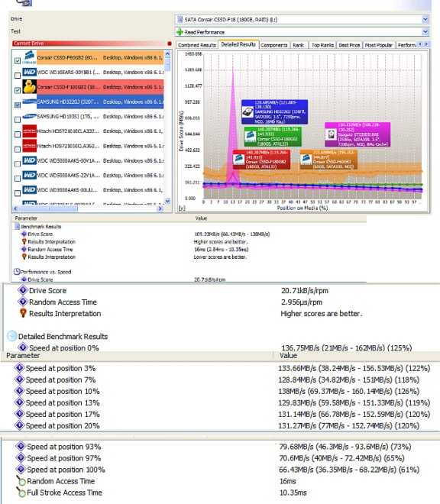Uncheck the SAMSUNG HD322GJ checkbox
This screenshot has width=440, height=504.
pyautogui.click(x=18, y=105)
